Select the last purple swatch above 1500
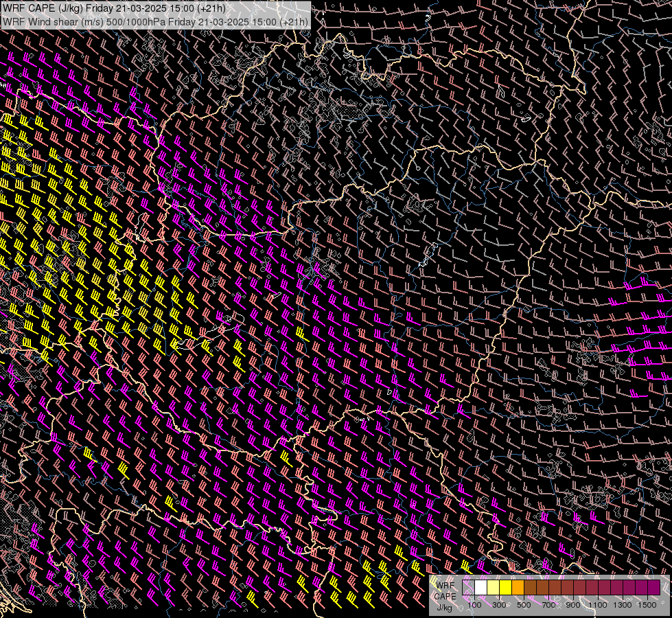The image size is (672, 618). [654, 587]
